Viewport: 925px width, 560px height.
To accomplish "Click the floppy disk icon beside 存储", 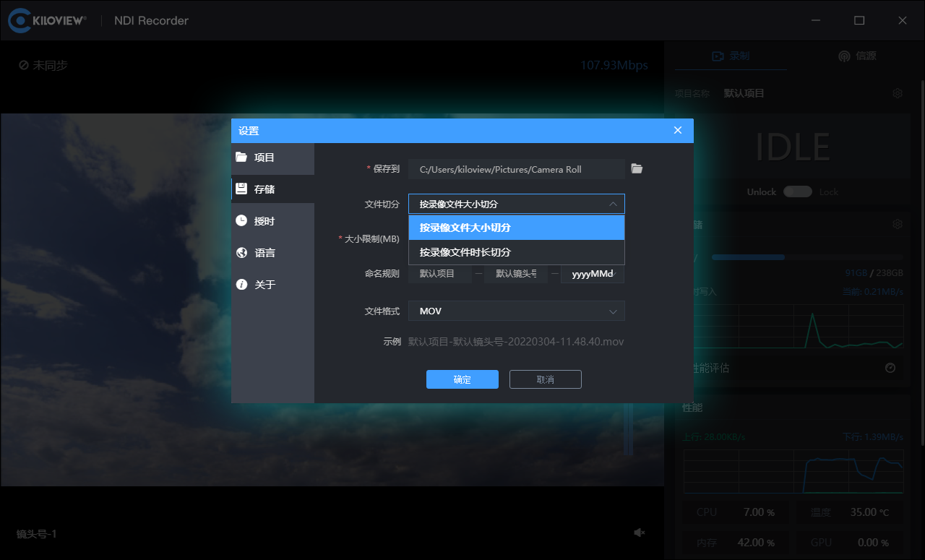I will [x=241, y=189].
